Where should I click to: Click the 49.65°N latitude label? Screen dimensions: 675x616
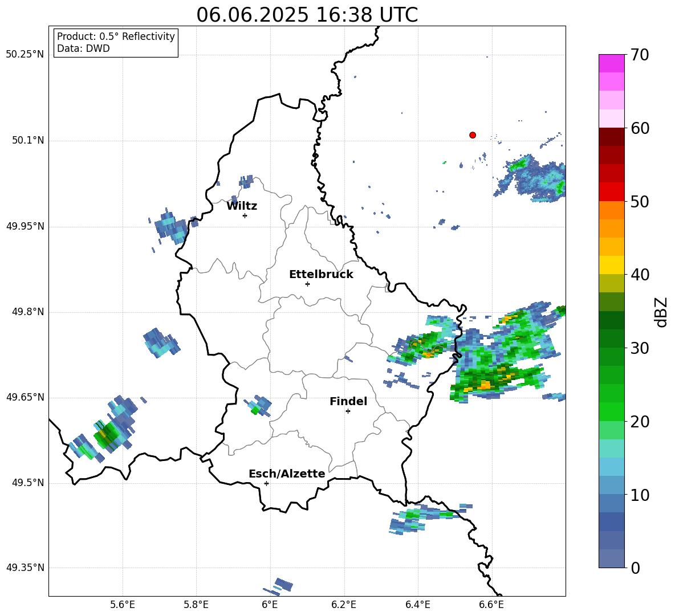point(25,397)
